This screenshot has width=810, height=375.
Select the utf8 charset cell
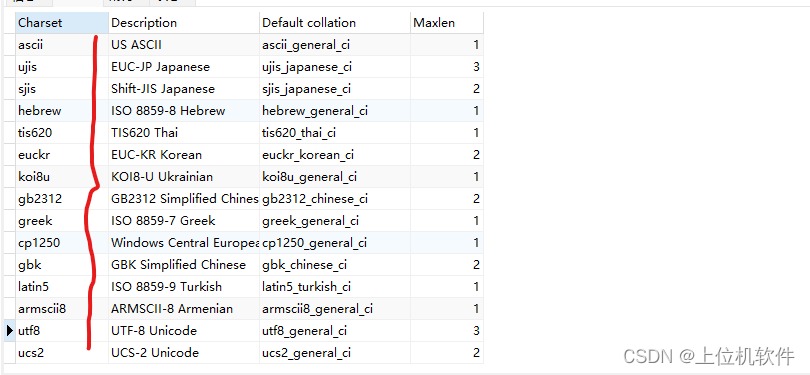tap(62, 331)
